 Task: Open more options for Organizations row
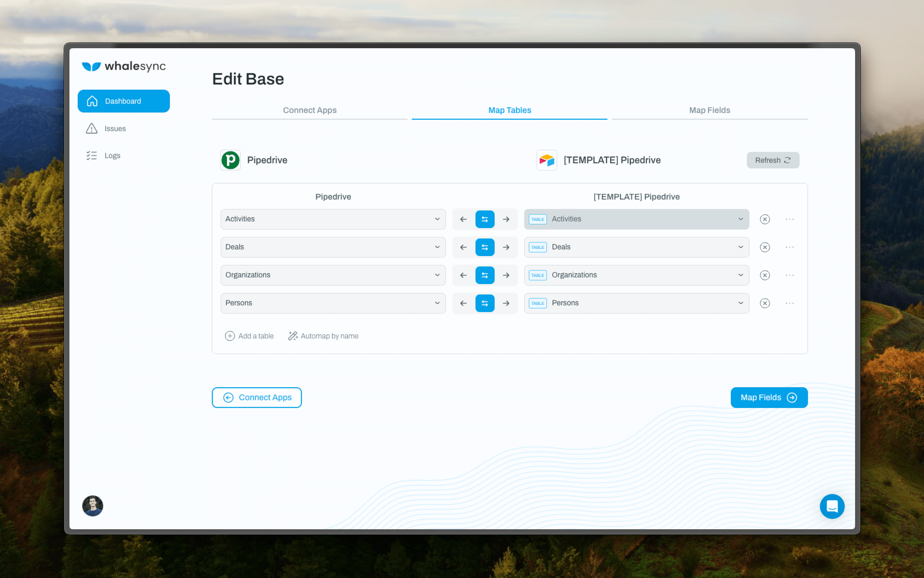[790, 275]
